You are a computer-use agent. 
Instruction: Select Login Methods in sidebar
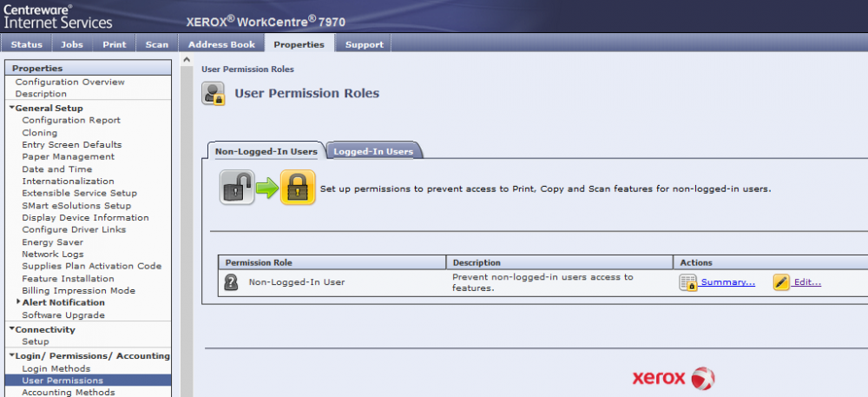(56, 368)
